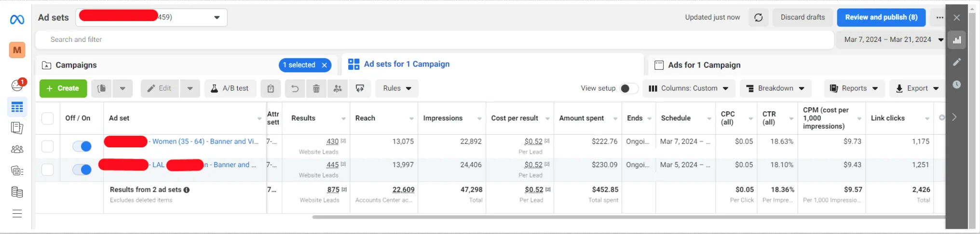
Task: Click the Meta logo icon
Action: coord(17,20)
